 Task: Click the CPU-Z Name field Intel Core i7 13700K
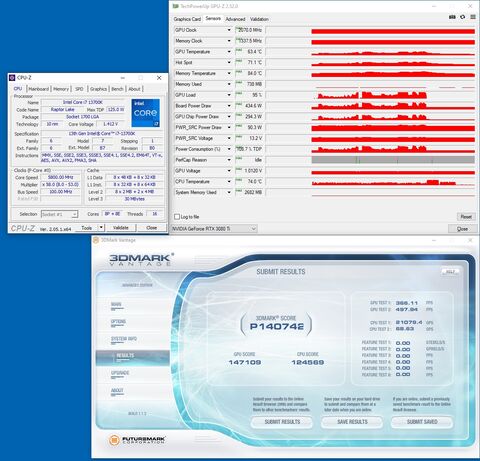click(x=83, y=102)
